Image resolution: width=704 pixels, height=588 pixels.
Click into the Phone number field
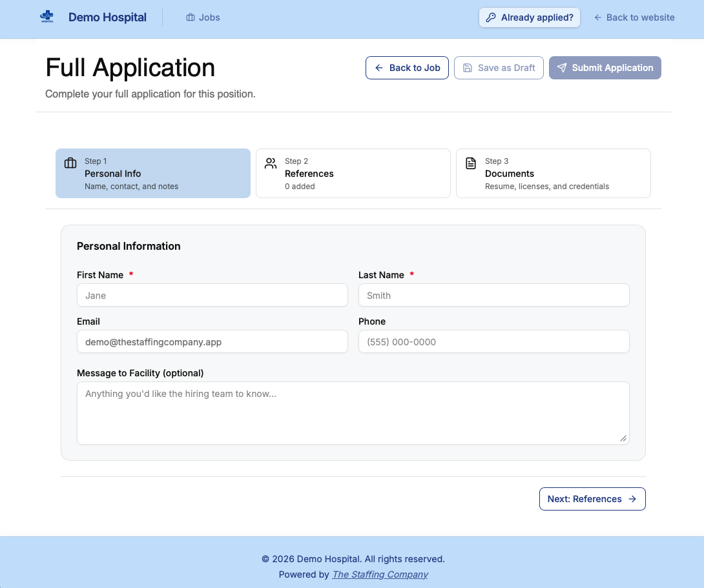(494, 342)
